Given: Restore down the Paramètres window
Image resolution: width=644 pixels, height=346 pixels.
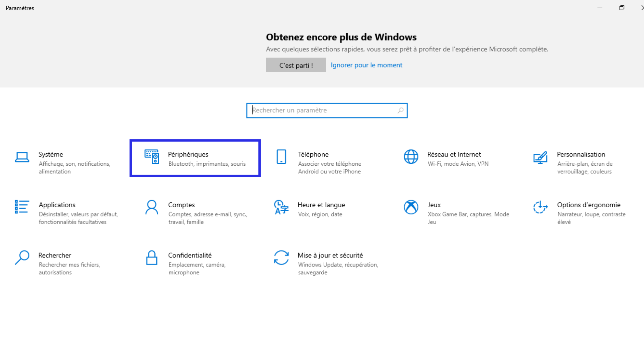Looking at the screenshot, I should 622,8.
